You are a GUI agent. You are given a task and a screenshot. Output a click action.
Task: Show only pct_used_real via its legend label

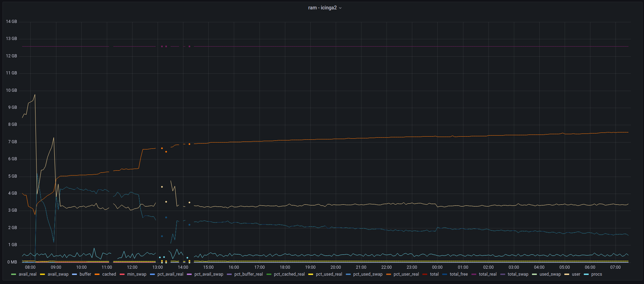click(329, 274)
